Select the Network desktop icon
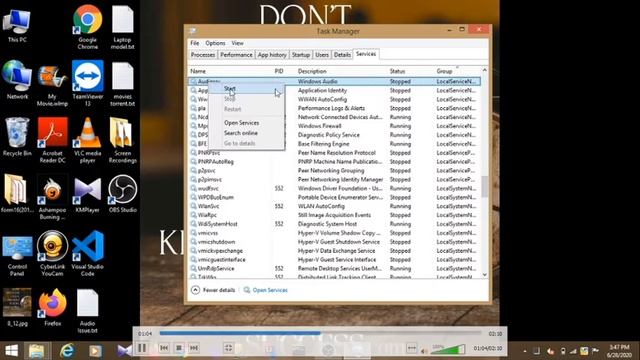Viewport: 640px width, 360px height. (17, 80)
